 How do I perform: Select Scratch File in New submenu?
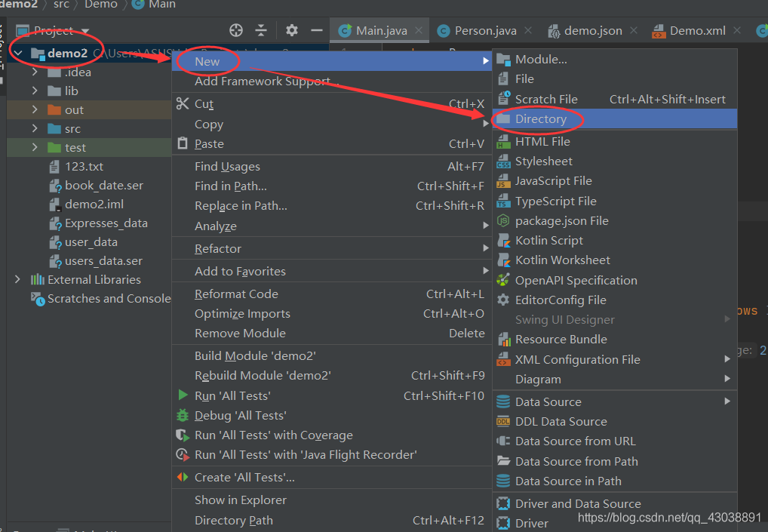coord(615,99)
